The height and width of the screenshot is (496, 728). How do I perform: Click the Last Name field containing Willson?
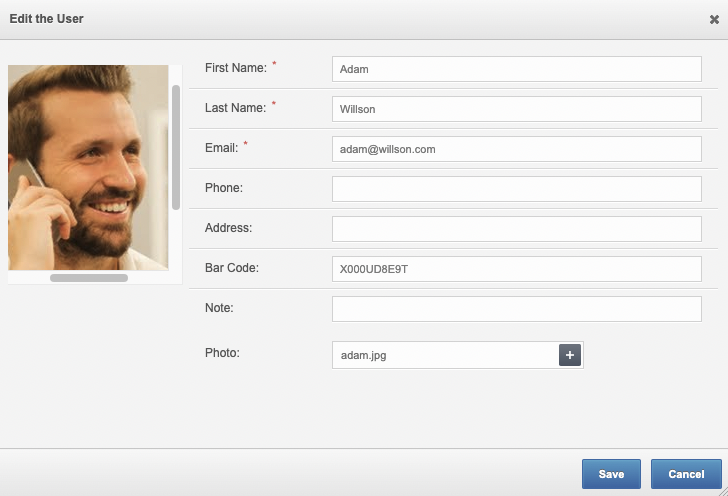(516, 109)
